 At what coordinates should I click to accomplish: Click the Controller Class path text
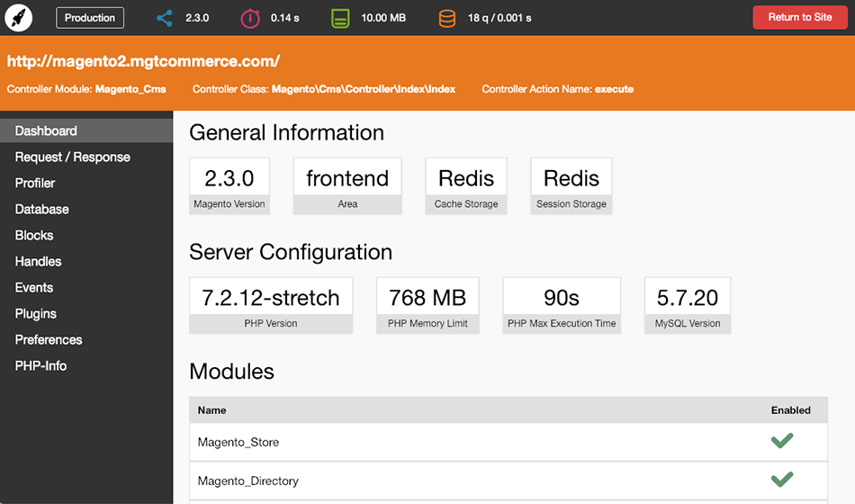click(x=364, y=89)
